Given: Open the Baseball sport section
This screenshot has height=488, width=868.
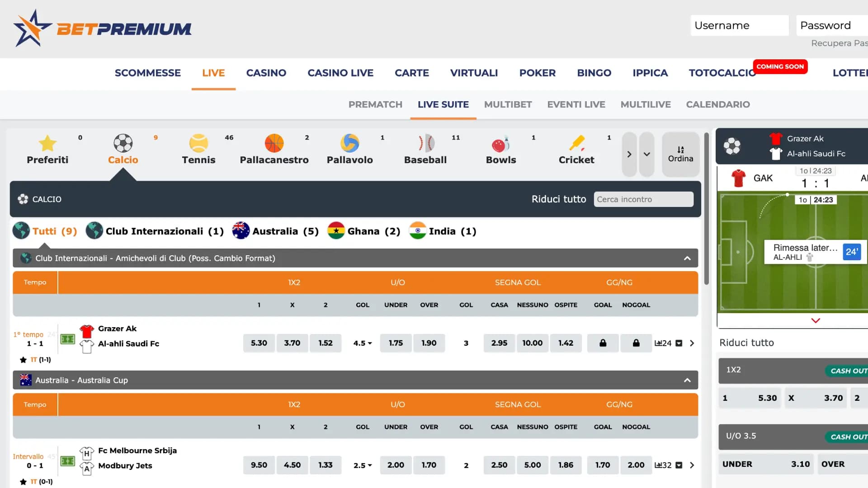Looking at the screenshot, I should click(x=425, y=149).
